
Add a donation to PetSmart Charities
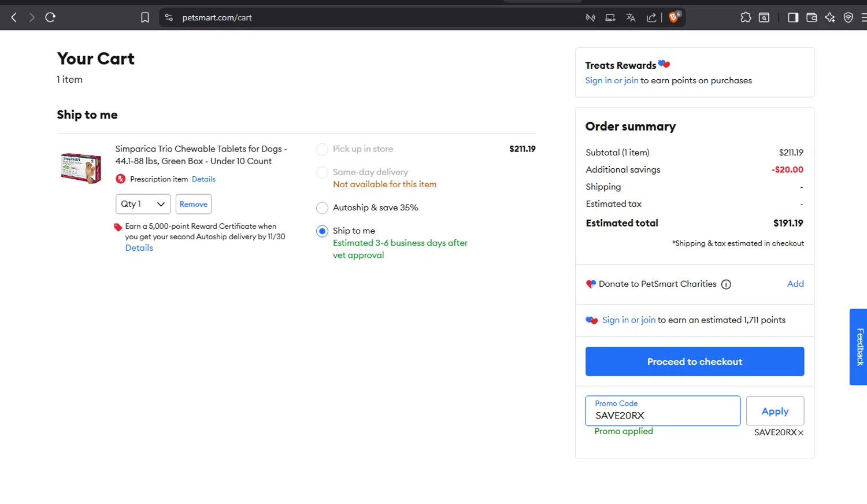795,284
